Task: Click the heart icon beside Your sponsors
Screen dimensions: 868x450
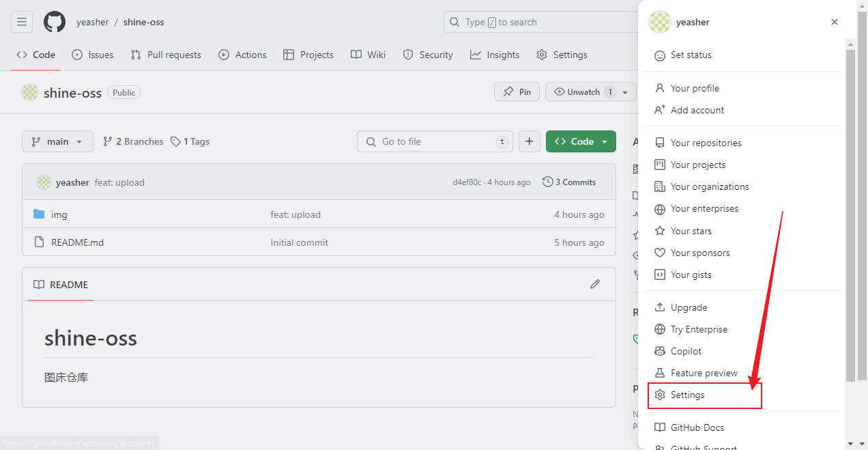Action: (x=660, y=253)
